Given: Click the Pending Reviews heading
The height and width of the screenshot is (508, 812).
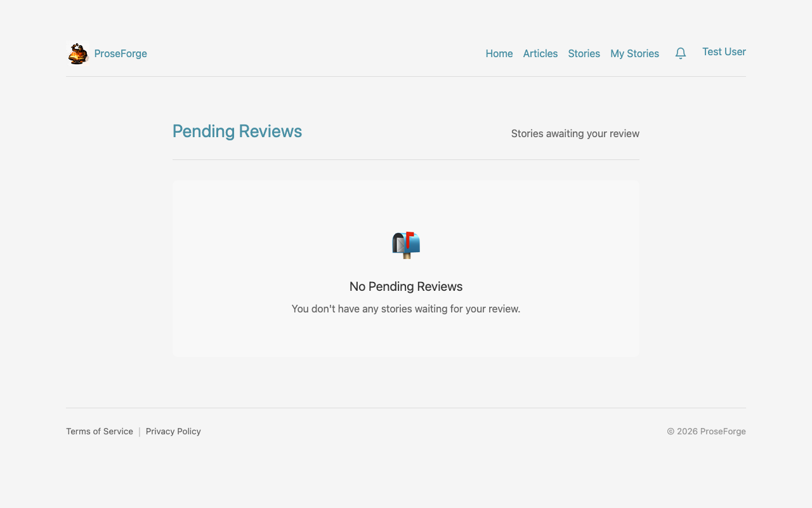Looking at the screenshot, I should coord(237,131).
